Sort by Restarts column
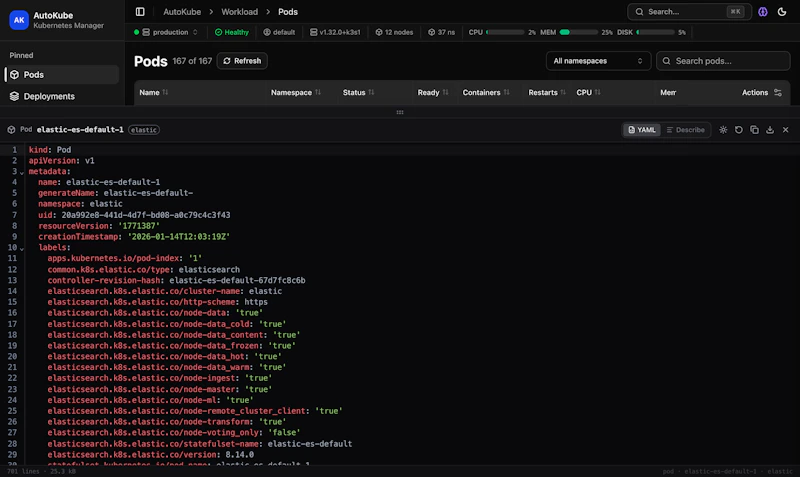The height and width of the screenshot is (477, 800). point(547,92)
